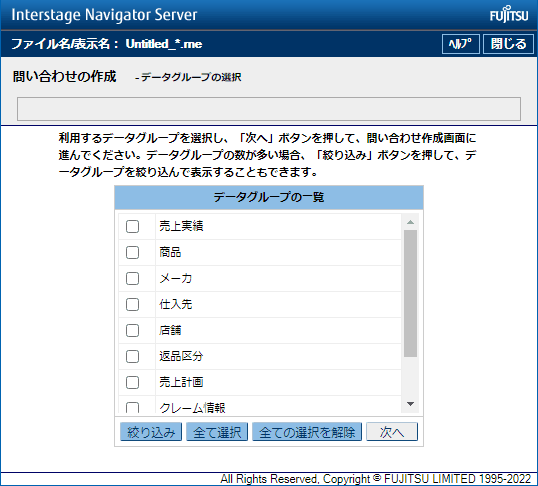
Task: Click the 売上実績 row label
Action: [x=181, y=226]
